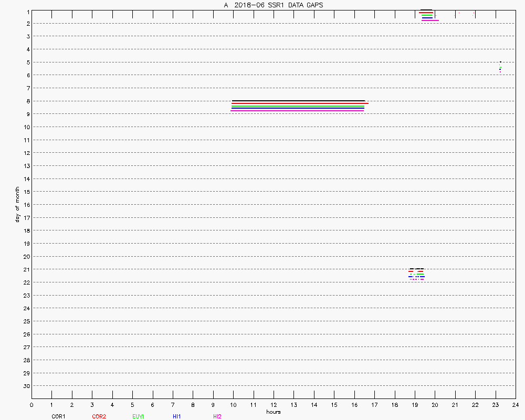Image resolution: width=525 pixels, height=420 pixels.
Task: Click the hour 12 tick label on x-axis
Action: (x=274, y=405)
